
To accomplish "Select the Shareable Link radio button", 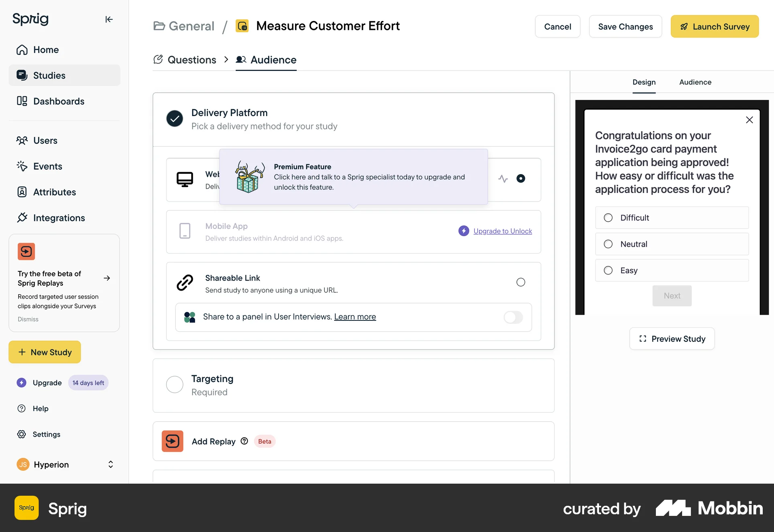I will coord(520,282).
